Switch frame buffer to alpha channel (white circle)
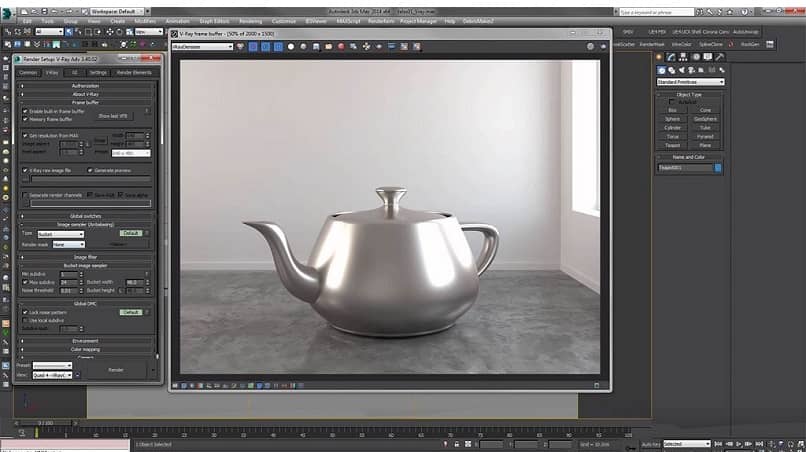The height and width of the screenshot is (452, 806). pyautogui.click(x=291, y=46)
